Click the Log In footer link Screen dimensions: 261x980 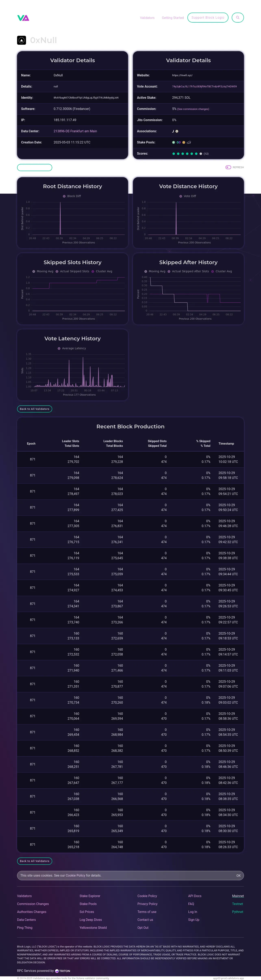(192, 912)
